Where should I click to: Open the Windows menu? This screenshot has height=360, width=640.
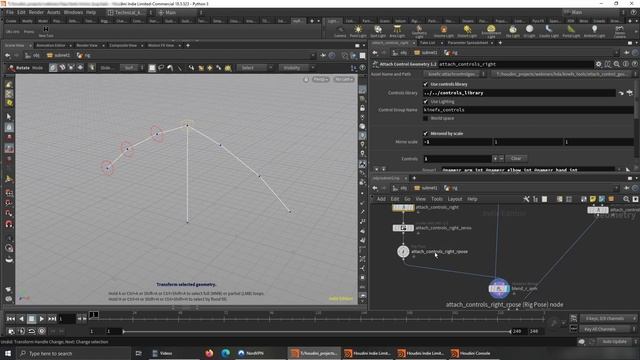tap(73, 12)
